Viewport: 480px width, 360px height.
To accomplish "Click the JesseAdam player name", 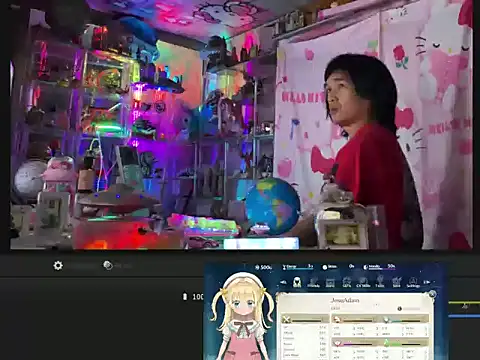I will pyautogui.click(x=345, y=300).
